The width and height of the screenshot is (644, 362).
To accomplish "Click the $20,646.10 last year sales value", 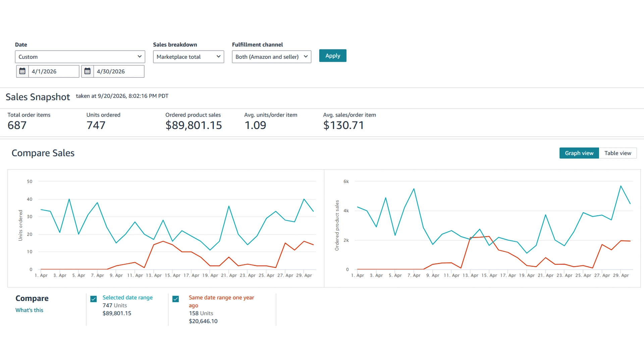I will tap(203, 321).
